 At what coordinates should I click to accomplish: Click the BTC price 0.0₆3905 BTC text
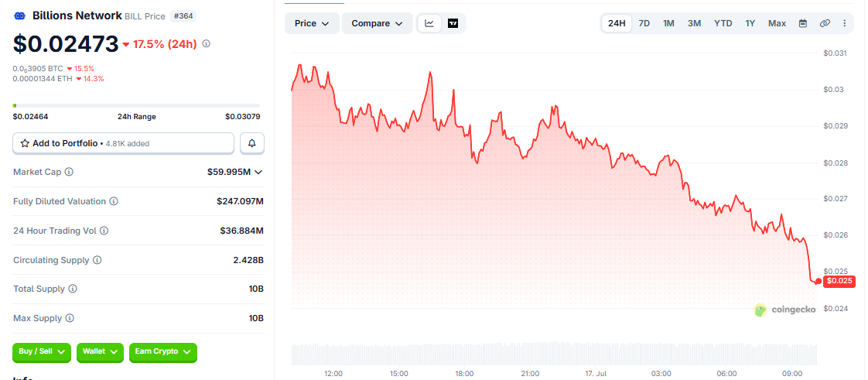pos(37,69)
